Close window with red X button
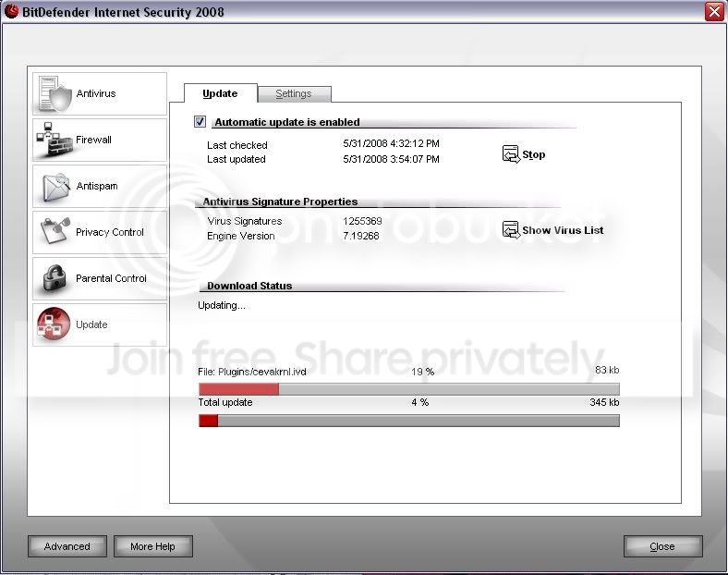Viewport: 728px width, 575px height. click(x=714, y=11)
